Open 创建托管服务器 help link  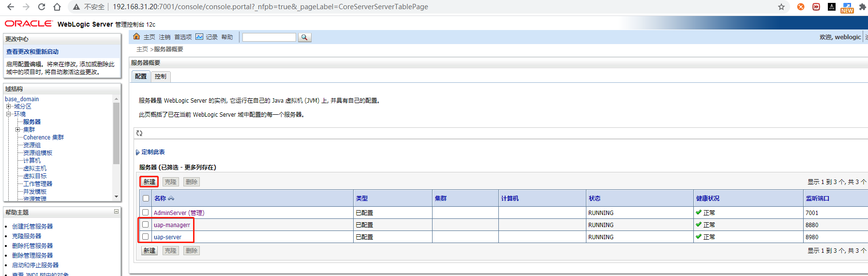point(32,227)
